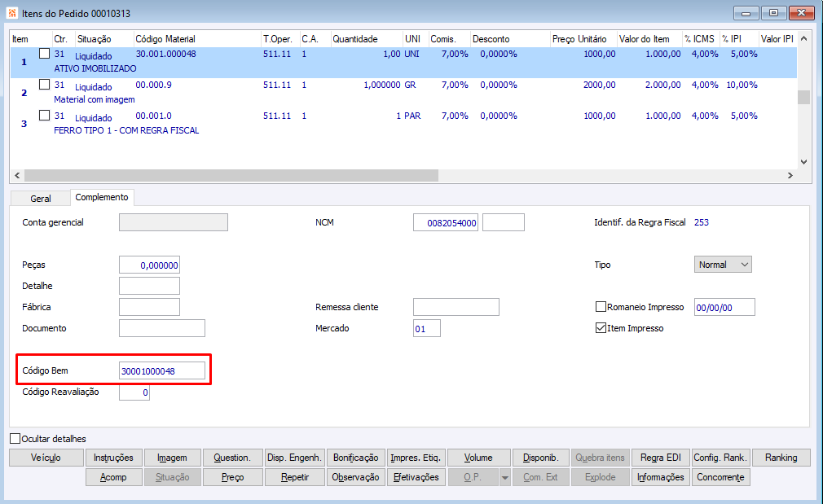
Task: Tick the checkbox on item 1 row
Action: pos(45,54)
